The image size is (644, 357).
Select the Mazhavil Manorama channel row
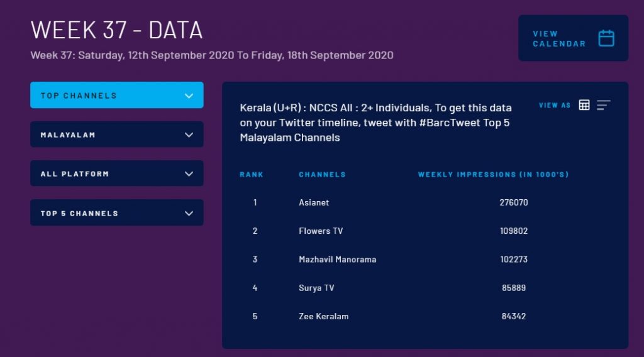337,259
